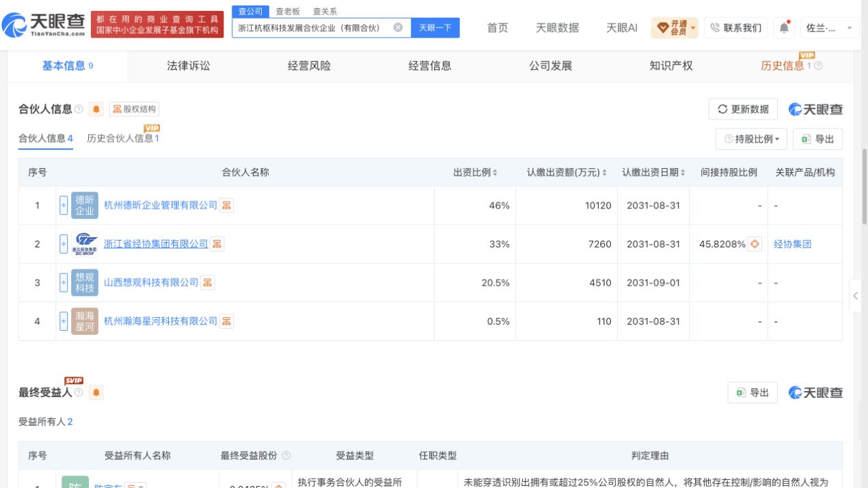Open 杭州瀚海星河科技有限公司 company link
868x488 pixels.
161,321
